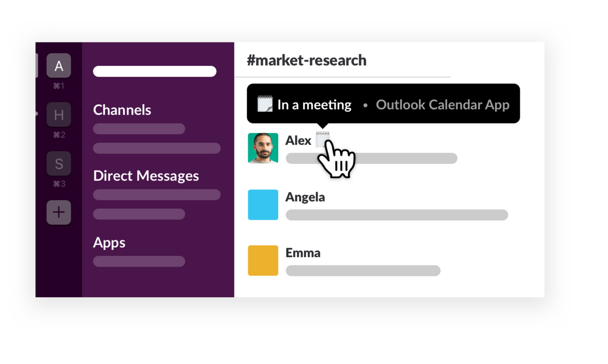608x364 pixels.
Task: Click the calendar status icon beside Alex
Action: 322,139
